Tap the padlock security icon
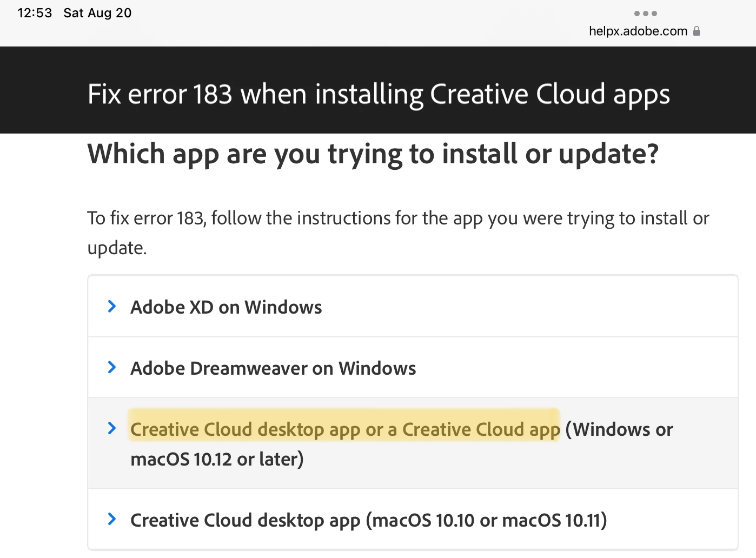The height and width of the screenshot is (558, 756). pyautogui.click(x=697, y=31)
